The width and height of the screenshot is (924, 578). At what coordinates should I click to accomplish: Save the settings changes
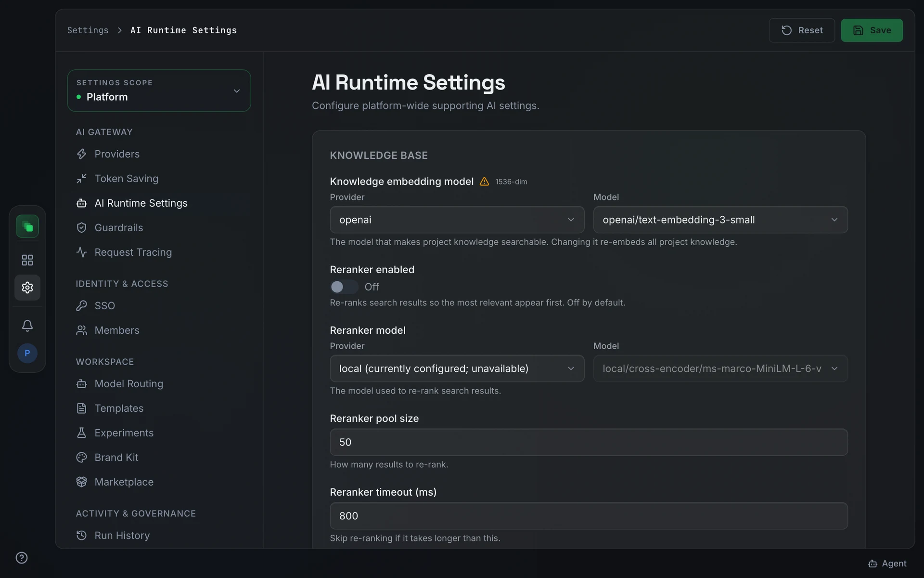(x=872, y=30)
